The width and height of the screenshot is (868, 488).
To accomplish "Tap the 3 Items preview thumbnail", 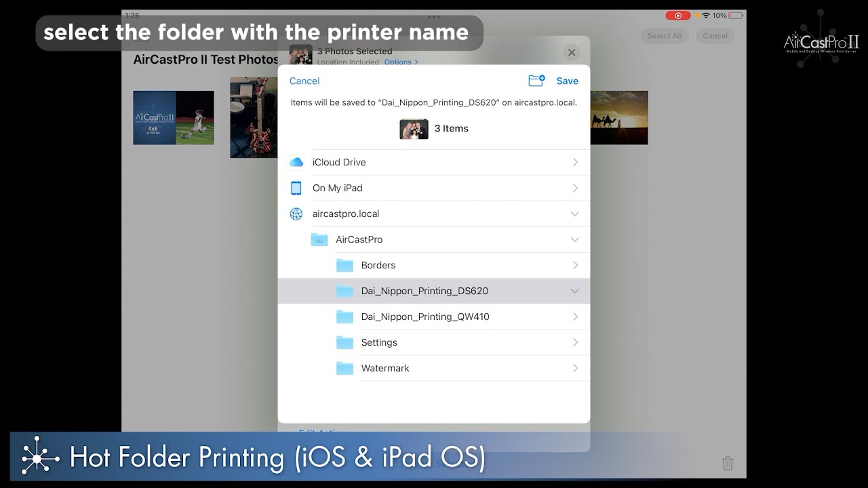I will [x=414, y=129].
